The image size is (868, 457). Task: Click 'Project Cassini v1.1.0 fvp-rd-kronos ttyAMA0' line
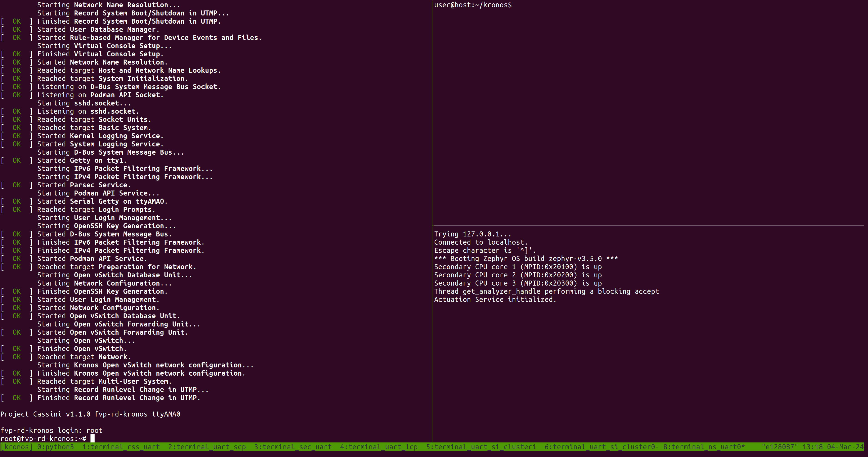(90, 414)
